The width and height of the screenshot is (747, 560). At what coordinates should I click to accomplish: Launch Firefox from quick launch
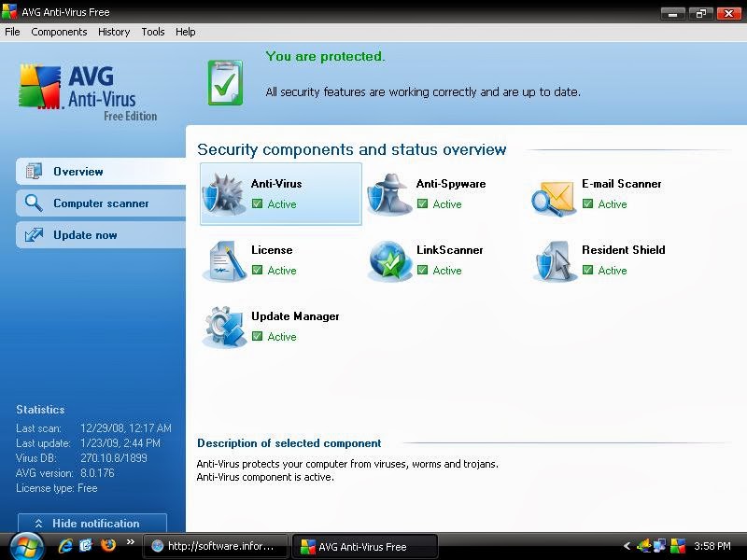108,545
